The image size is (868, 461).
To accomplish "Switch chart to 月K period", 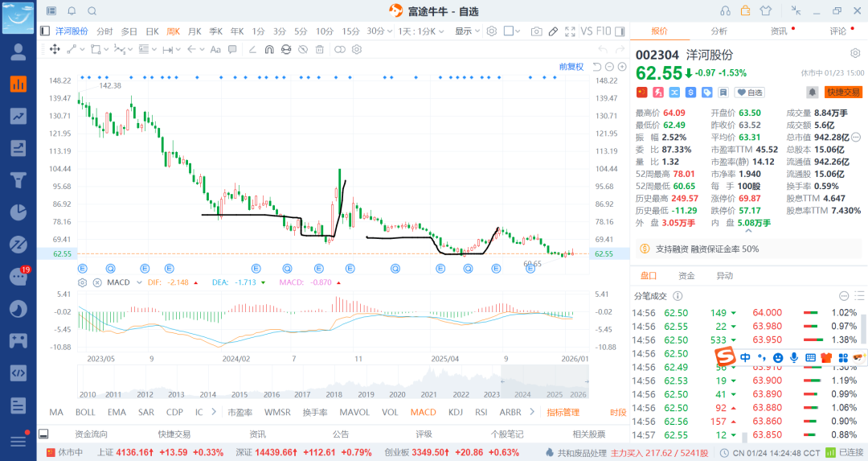I will (194, 31).
